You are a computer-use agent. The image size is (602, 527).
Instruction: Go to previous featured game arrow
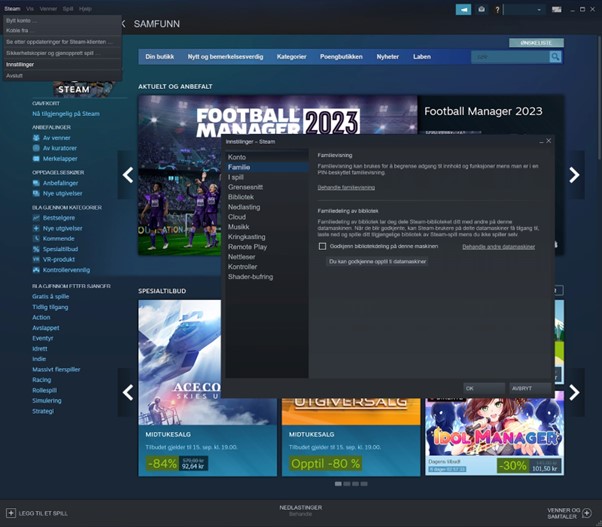128,175
